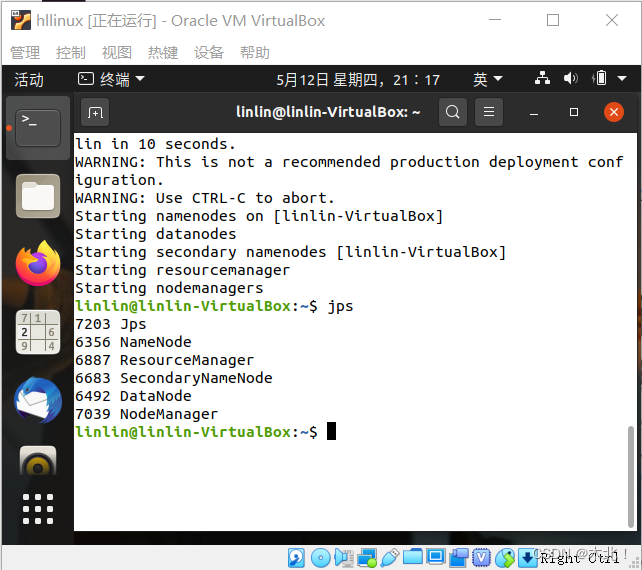
Task: Click the USB devices status icon
Action: [x=390, y=558]
